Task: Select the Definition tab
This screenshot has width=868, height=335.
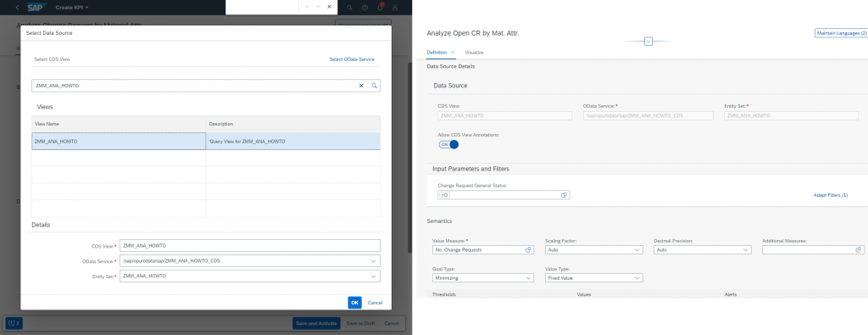Action: (437, 52)
